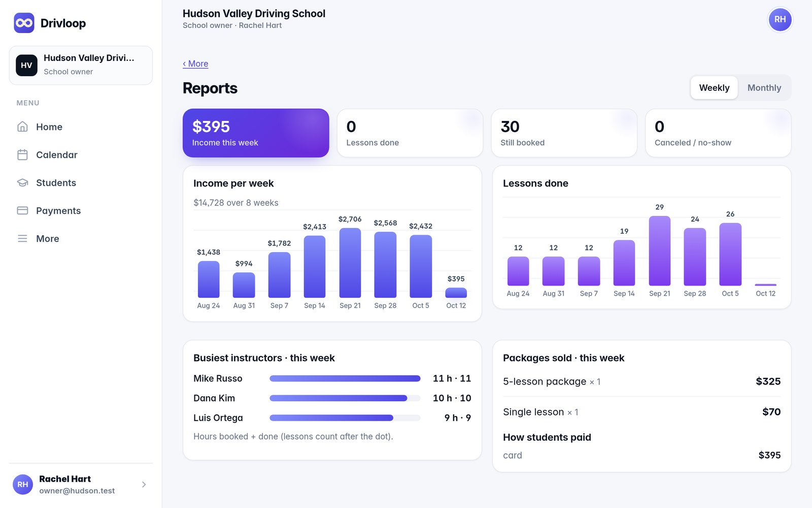
Task: Click the $14,728 over 8 weeks text
Action: 236,203
